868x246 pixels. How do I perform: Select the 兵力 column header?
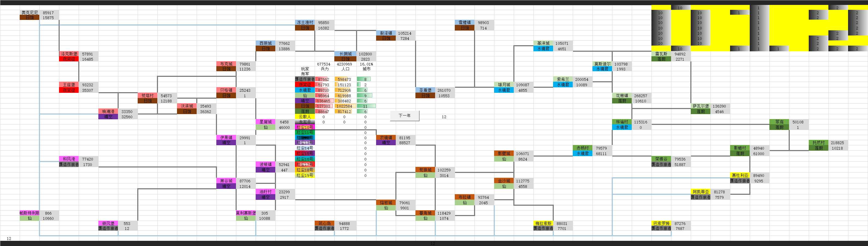(324, 69)
